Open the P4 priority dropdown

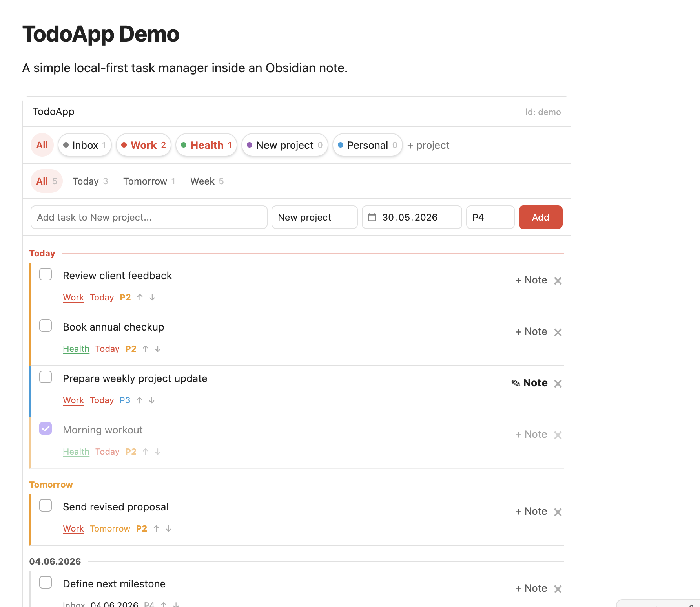coord(490,217)
